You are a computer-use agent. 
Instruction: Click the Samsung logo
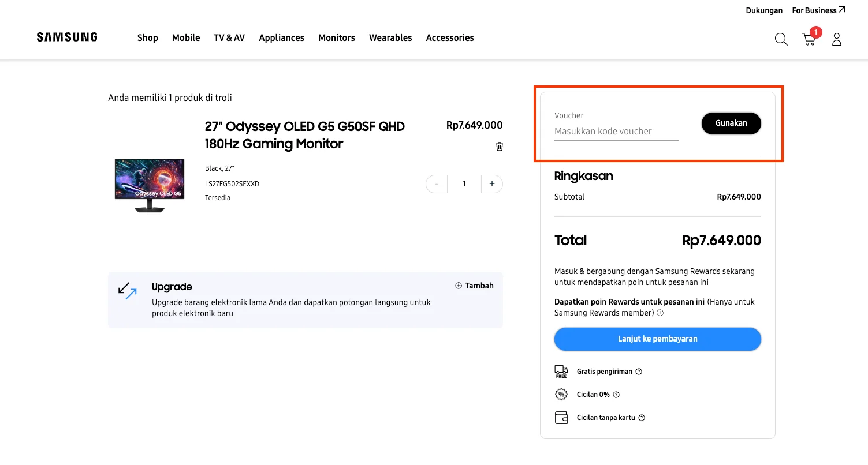67,37
